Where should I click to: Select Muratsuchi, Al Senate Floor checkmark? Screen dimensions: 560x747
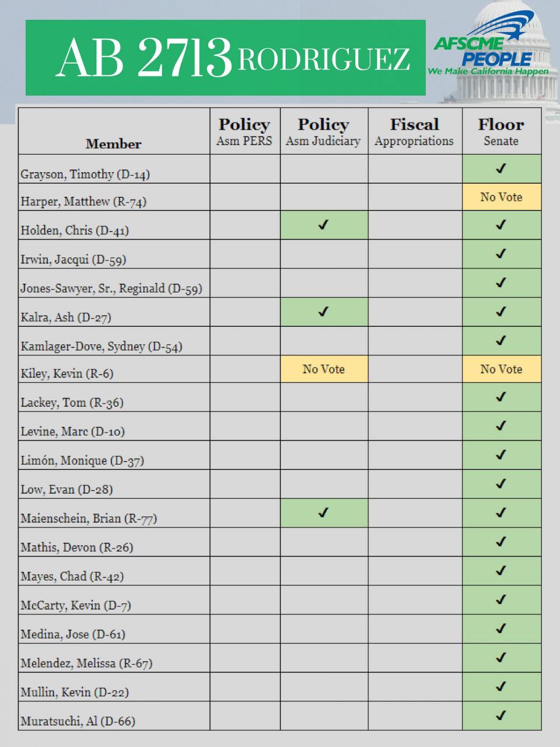coord(501,715)
